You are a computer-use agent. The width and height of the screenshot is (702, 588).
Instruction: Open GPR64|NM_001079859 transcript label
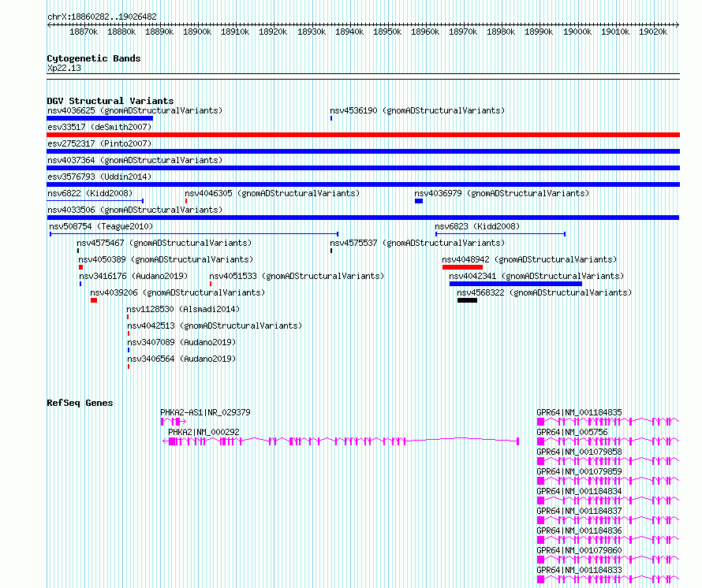[579, 471]
